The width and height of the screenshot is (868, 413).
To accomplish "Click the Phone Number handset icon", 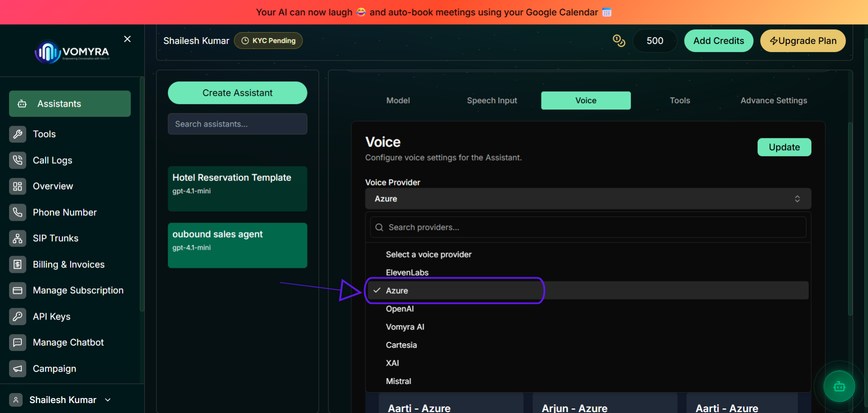I will [x=18, y=212].
